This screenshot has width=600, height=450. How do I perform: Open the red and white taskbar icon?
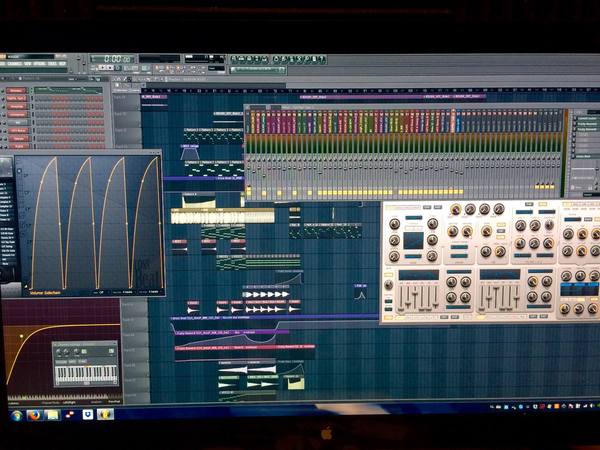70,415
